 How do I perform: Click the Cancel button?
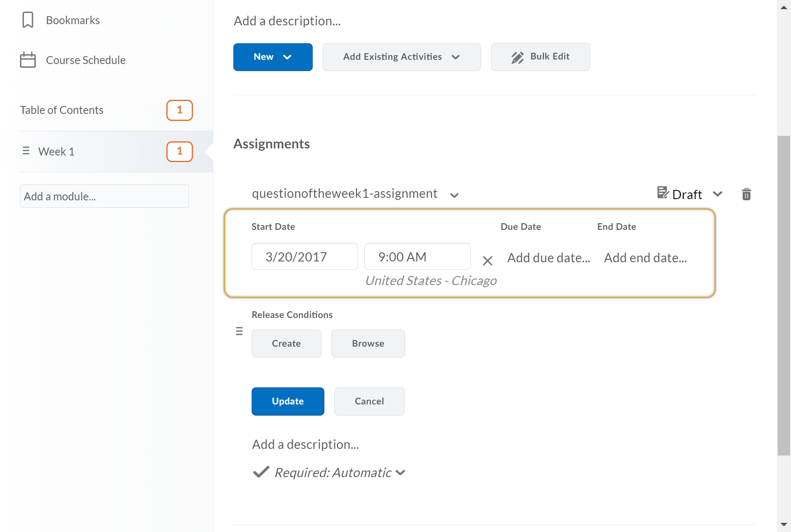pyautogui.click(x=369, y=401)
